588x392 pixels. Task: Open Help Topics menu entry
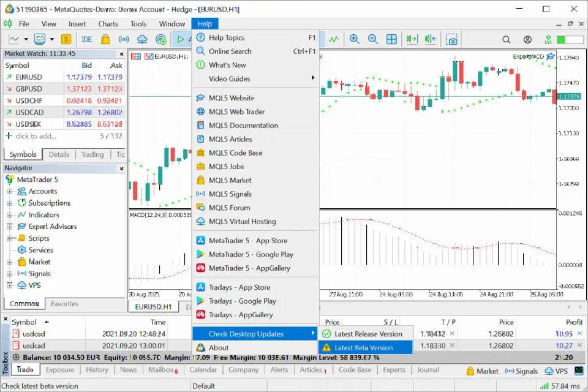(x=256, y=37)
